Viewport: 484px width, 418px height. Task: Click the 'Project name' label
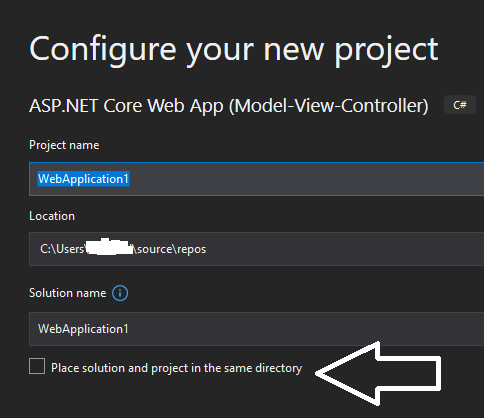pos(64,145)
